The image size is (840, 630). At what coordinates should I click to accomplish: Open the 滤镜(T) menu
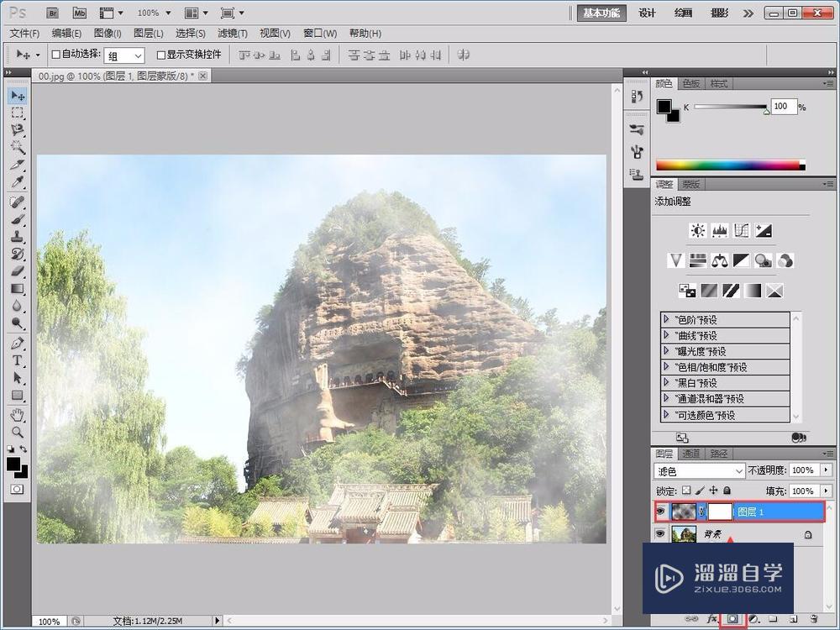pos(233,34)
